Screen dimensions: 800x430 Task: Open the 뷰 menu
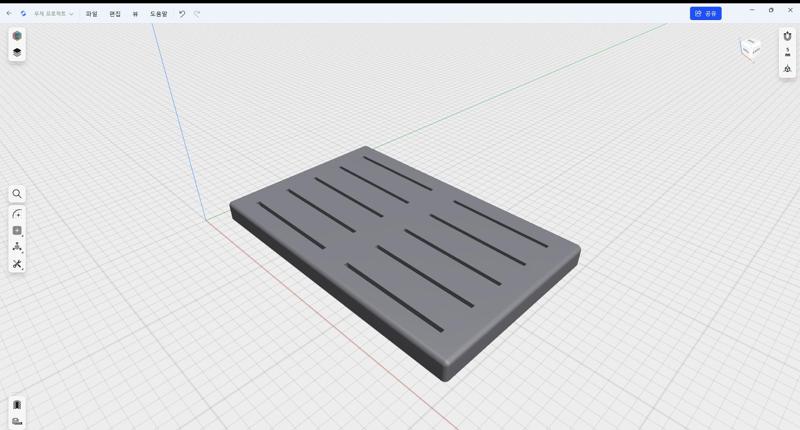tap(135, 14)
